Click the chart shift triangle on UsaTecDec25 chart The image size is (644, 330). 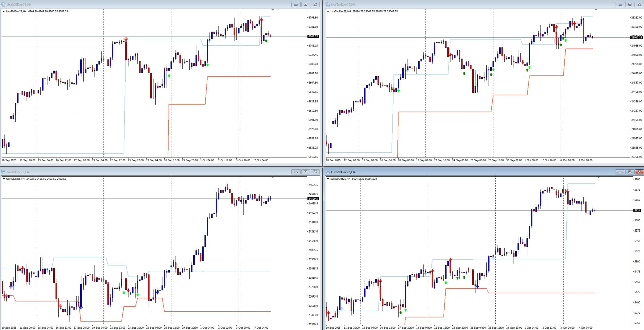pyautogui.click(x=596, y=10)
